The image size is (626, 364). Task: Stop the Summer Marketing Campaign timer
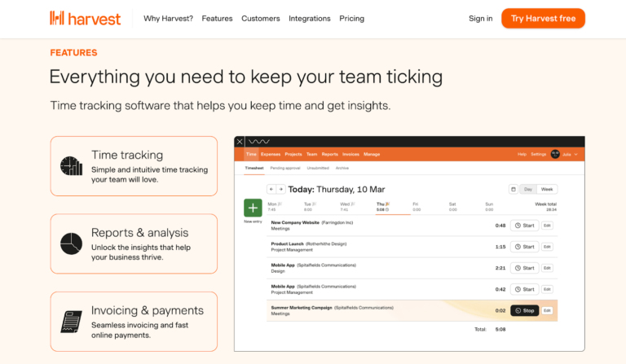524,310
